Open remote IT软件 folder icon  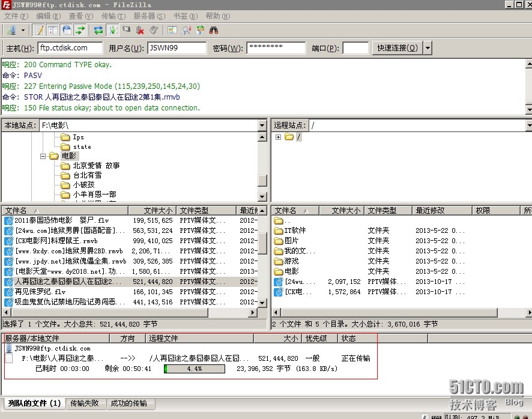click(279, 231)
